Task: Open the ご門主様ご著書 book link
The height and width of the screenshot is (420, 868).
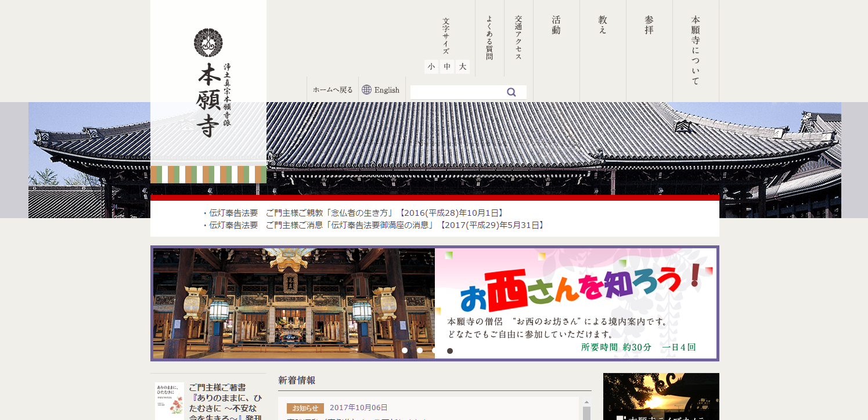Action: (225, 403)
